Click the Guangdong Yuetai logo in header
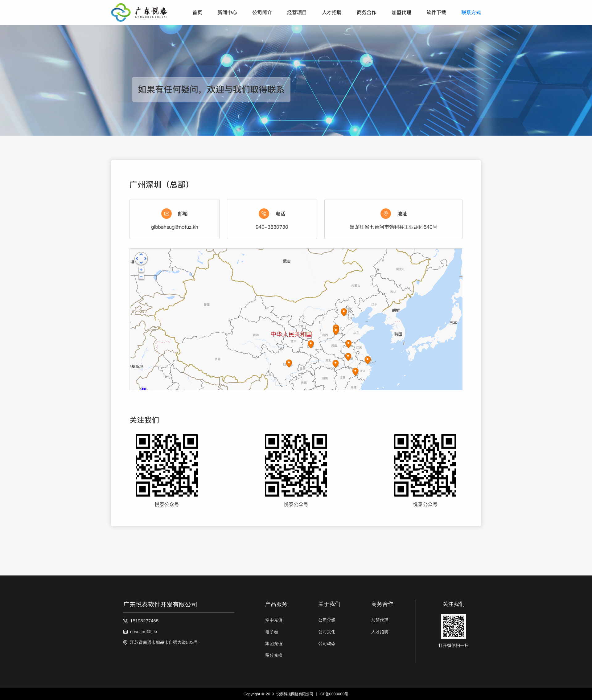Image resolution: width=592 pixels, height=700 pixels. pos(139,12)
